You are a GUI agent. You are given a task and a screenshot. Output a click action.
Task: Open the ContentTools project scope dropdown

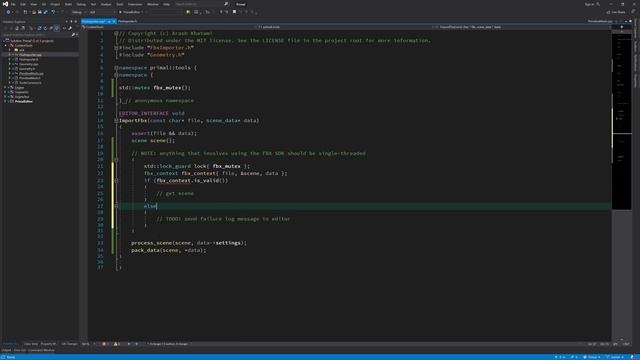point(168,27)
